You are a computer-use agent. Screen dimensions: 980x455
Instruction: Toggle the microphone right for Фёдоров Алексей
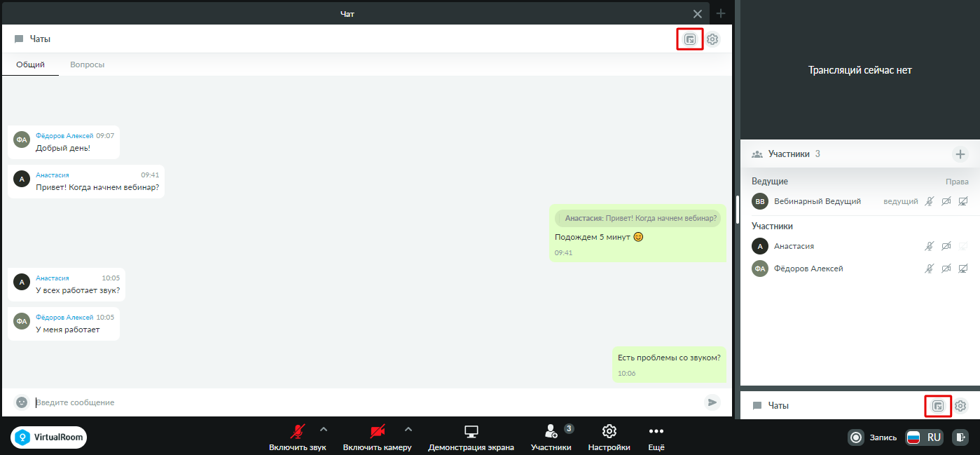930,269
